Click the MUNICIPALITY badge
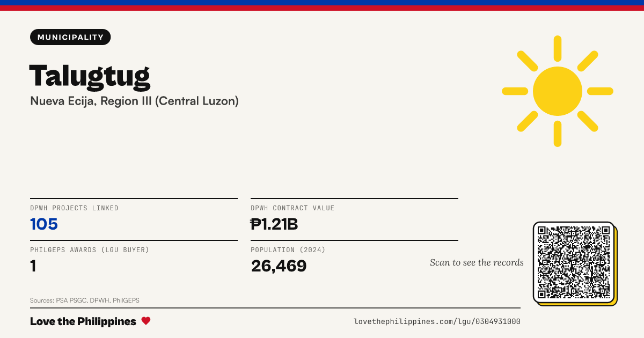 tap(70, 37)
